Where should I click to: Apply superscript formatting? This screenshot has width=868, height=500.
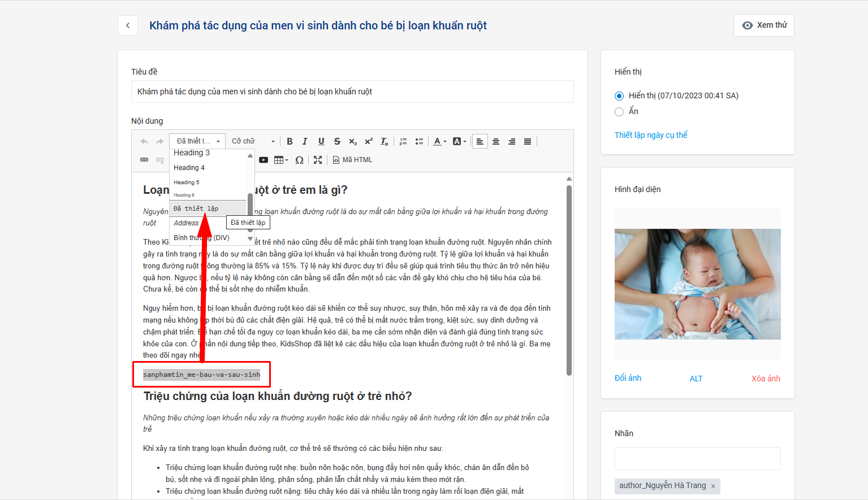point(369,141)
